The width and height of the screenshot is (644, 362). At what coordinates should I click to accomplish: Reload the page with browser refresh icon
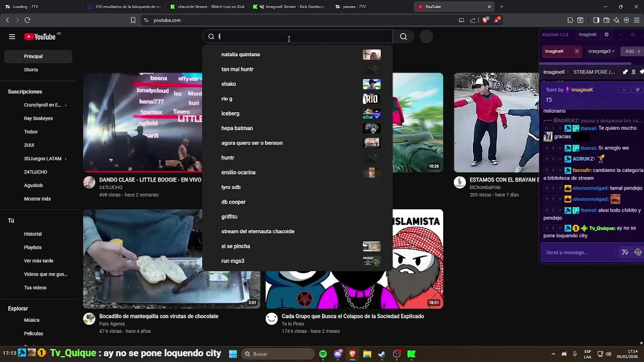point(27,20)
